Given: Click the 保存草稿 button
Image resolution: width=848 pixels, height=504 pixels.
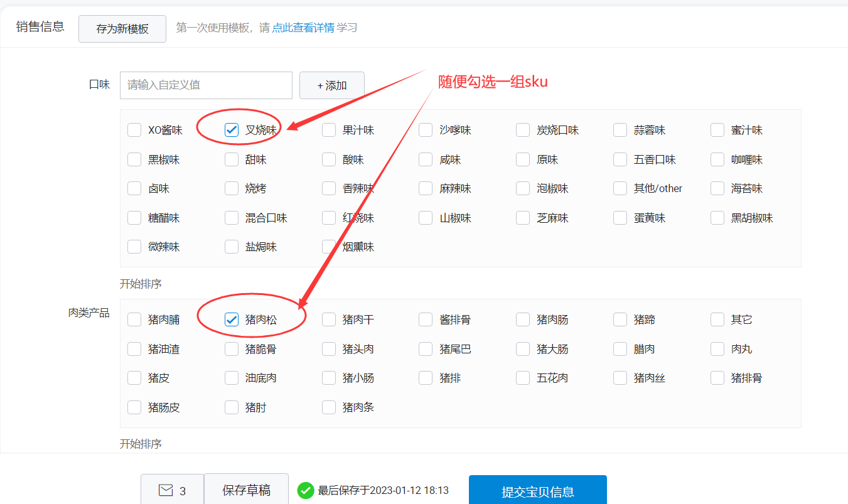Looking at the screenshot, I should [246, 490].
